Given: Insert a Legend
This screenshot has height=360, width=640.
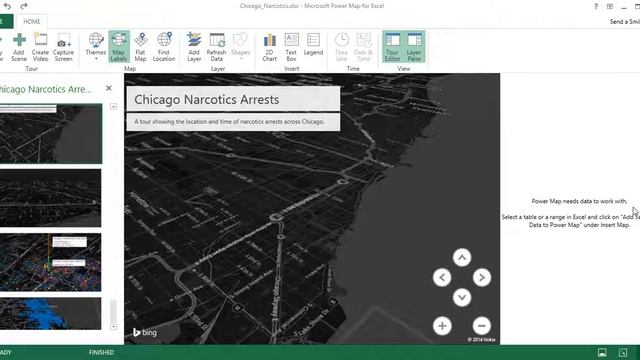Looking at the screenshot, I should coord(313,45).
